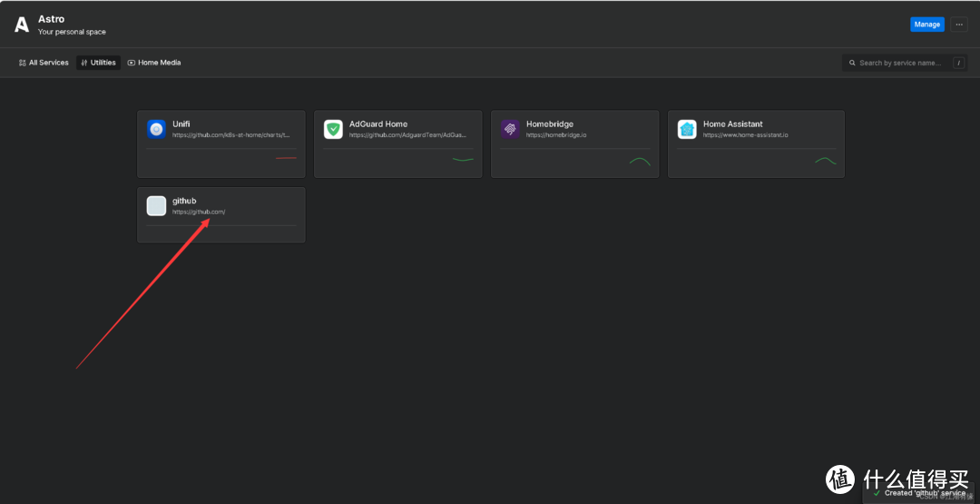Screen dimensions: 980x504
Task: Click the slash shortcut key badge
Action: point(958,63)
